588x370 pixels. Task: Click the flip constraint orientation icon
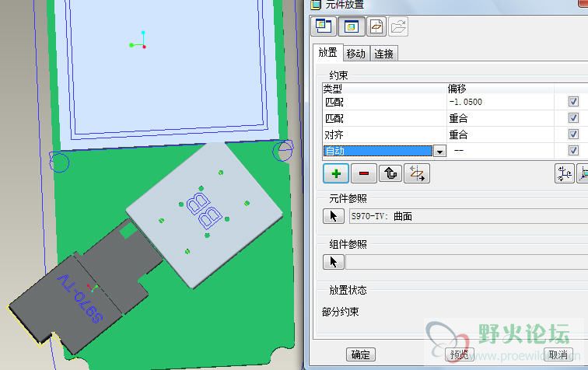tap(417, 173)
